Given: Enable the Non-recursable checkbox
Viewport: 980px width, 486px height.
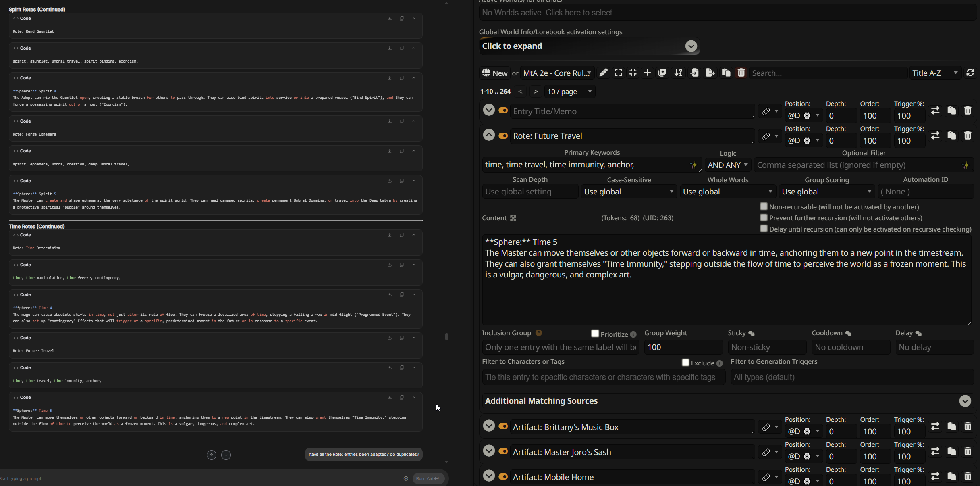Looking at the screenshot, I should [x=764, y=206].
